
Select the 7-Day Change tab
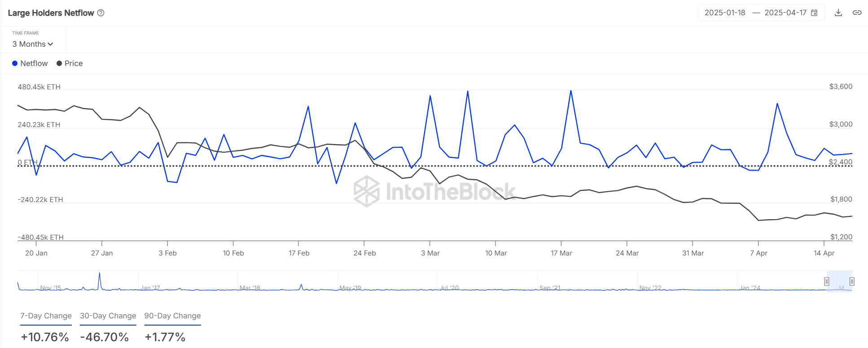(x=46, y=316)
